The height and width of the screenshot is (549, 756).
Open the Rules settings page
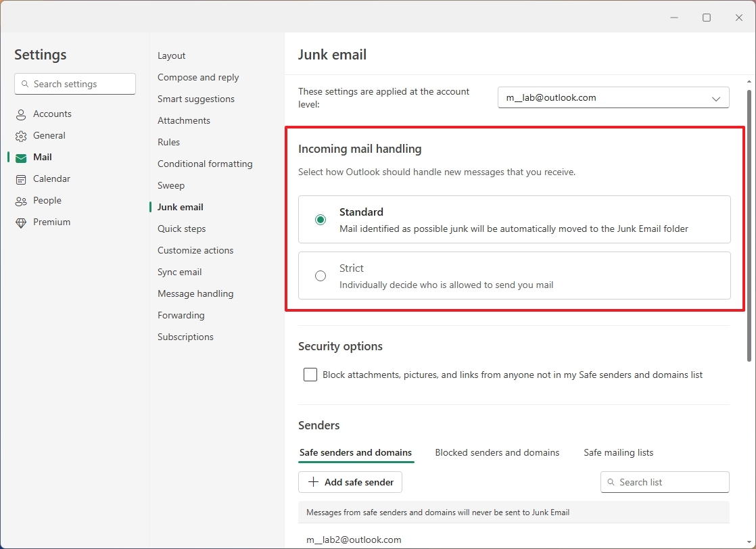[168, 142]
